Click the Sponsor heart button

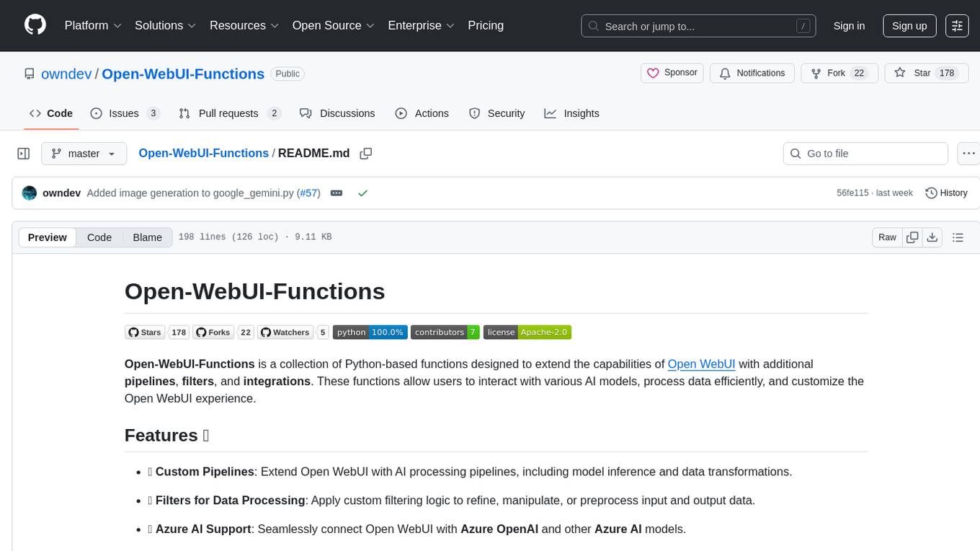pos(672,73)
